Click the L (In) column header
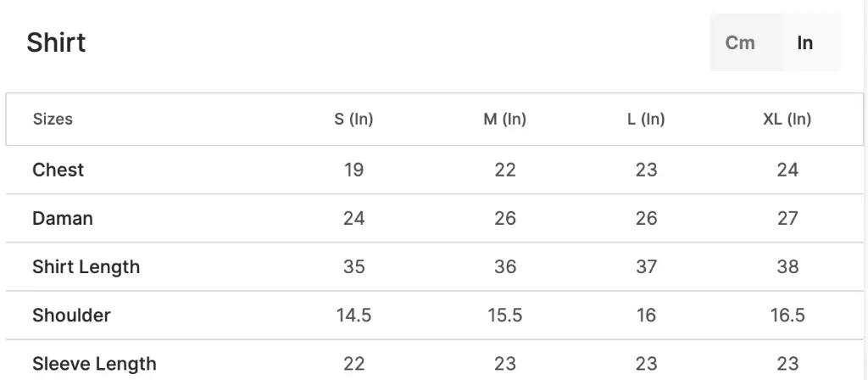 (x=646, y=119)
